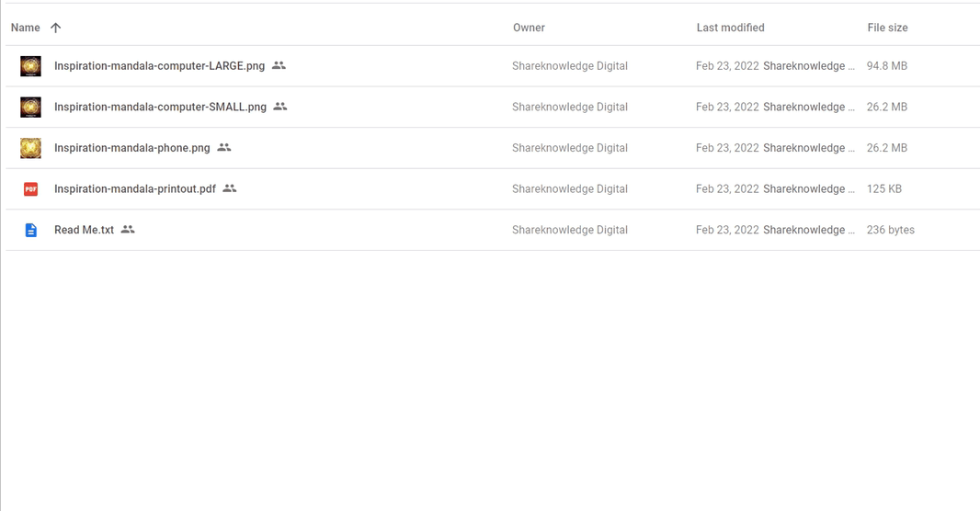This screenshot has height=511, width=980.
Task: Sort files by the Name column header
Action: tap(25, 28)
